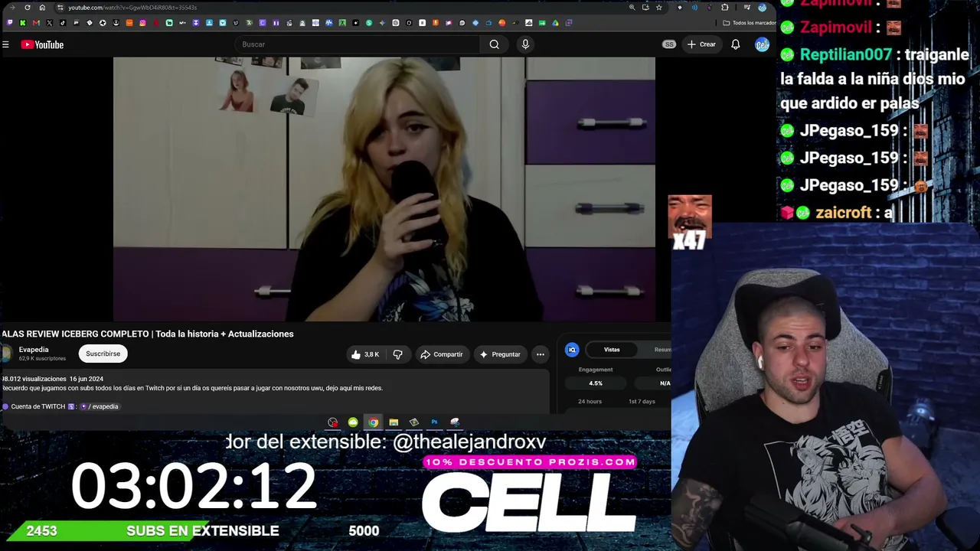This screenshot has height=551, width=980.
Task: Open the Twitch bookmark in bookmarks bar
Action: pyautogui.click(x=9, y=23)
